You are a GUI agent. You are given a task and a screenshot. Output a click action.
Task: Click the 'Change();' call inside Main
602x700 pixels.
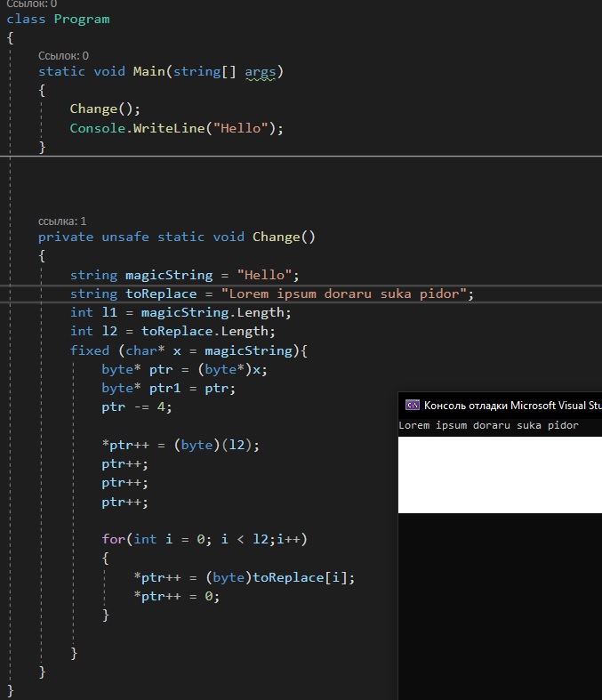(x=105, y=109)
